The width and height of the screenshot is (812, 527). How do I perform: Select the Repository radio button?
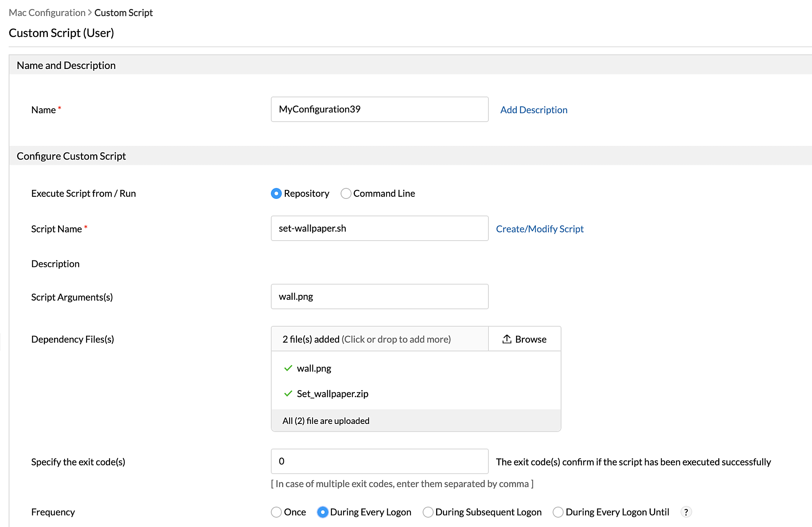coord(276,194)
